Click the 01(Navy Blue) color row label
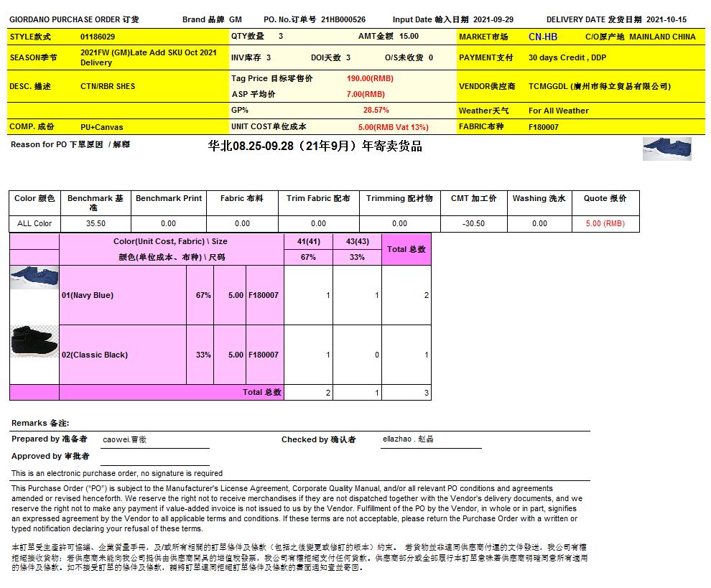Screen dimensions: 711x588 [88, 295]
